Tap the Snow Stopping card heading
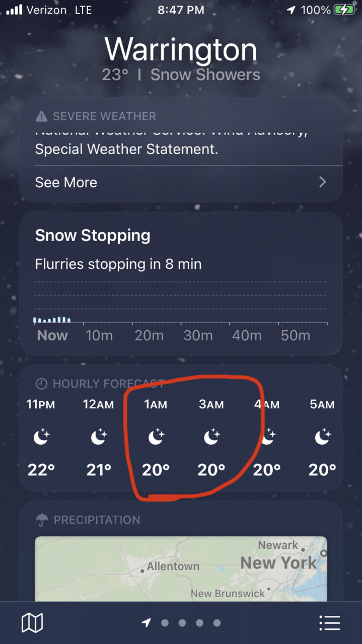362x644 pixels. click(93, 236)
